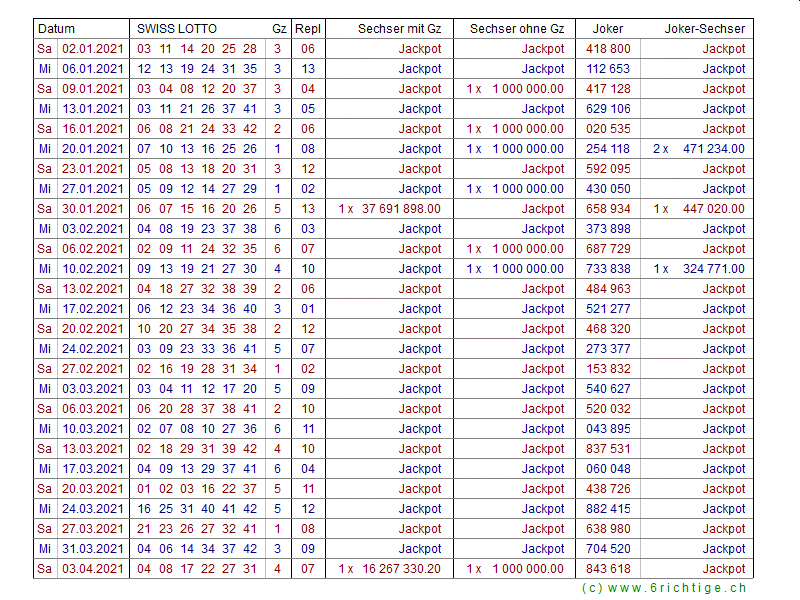Select the Joker-Sechser column header

point(704,29)
